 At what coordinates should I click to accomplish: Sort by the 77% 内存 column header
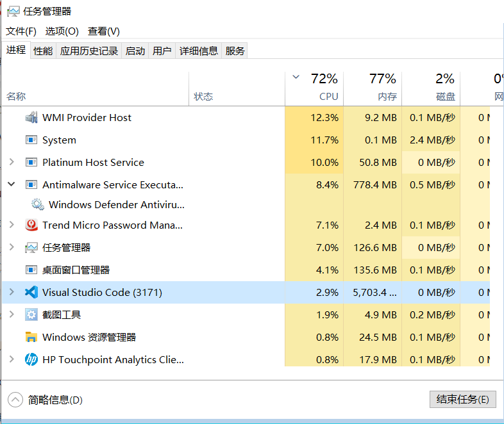373,88
